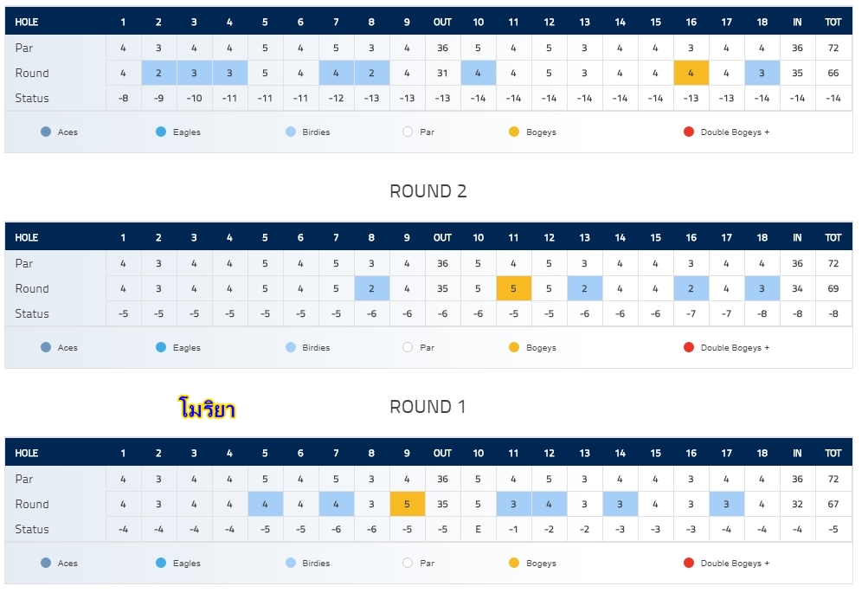Click the Thai player name label
This screenshot has height=593, width=868.
[x=207, y=409]
